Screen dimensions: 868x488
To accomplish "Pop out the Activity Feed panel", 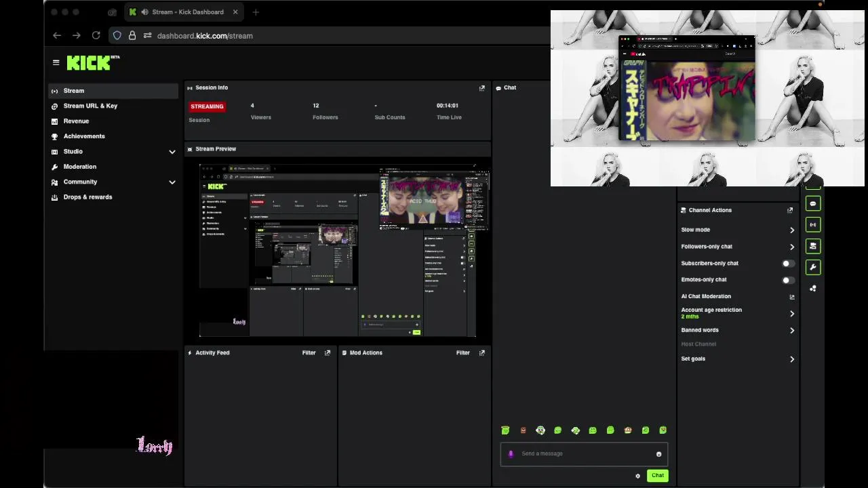I will click(328, 353).
